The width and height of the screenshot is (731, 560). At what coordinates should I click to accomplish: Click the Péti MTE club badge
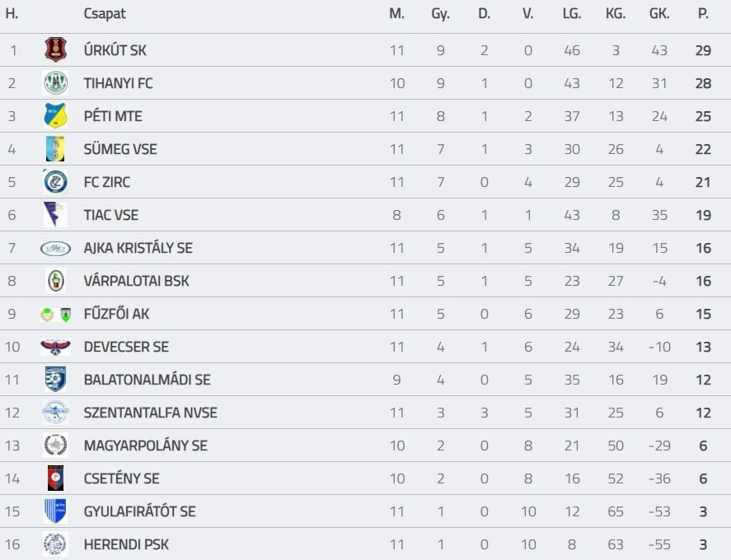(55, 116)
